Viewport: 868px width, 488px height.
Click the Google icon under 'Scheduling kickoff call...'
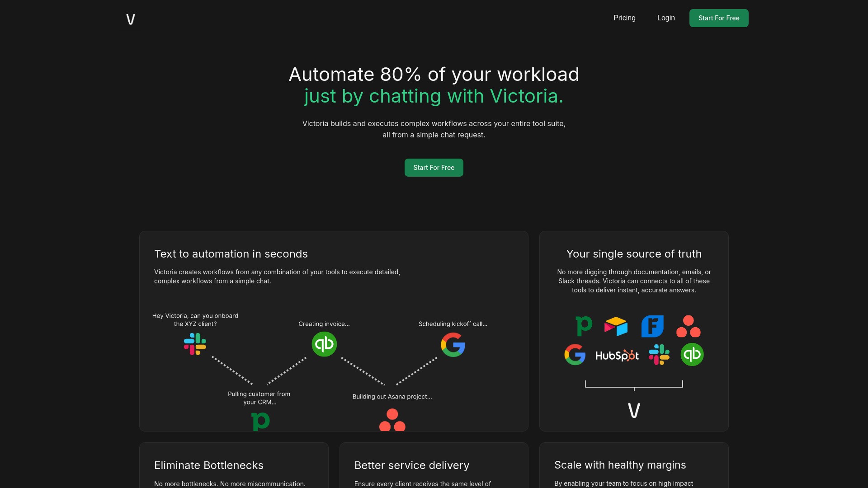click(x=453, y=345)
